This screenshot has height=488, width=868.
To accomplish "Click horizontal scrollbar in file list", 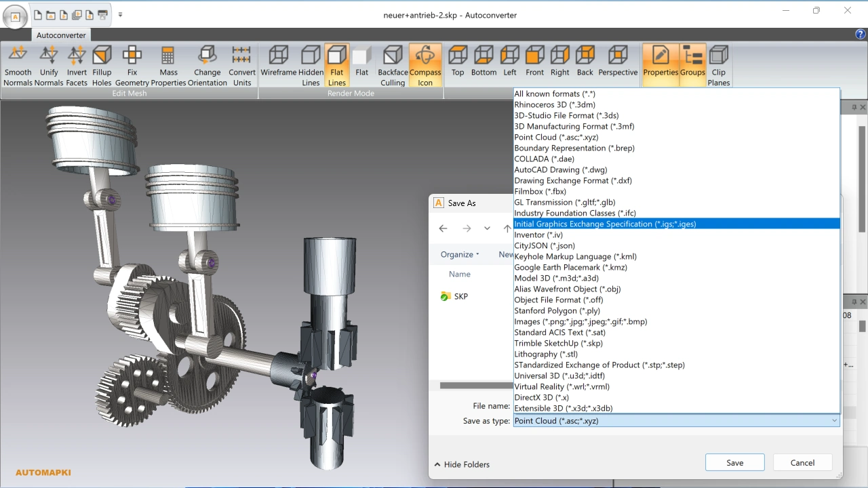I will pyautogui.click(x=476, y=386).
